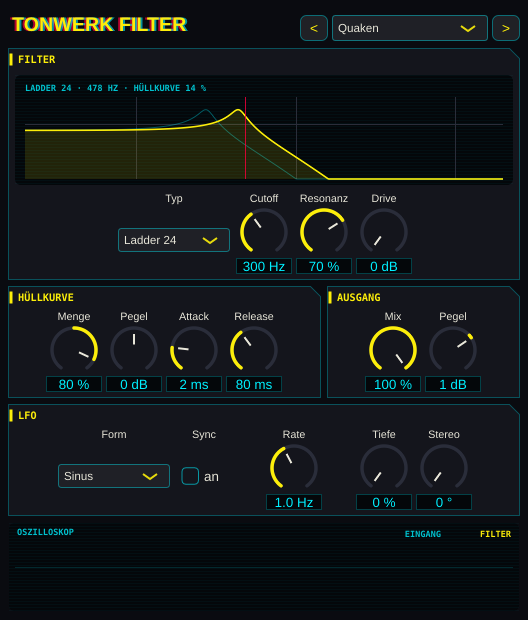This screenshot has height=620, width=528.
Task: Click the Ausgang Mix knob
Action: coord(393,350)
